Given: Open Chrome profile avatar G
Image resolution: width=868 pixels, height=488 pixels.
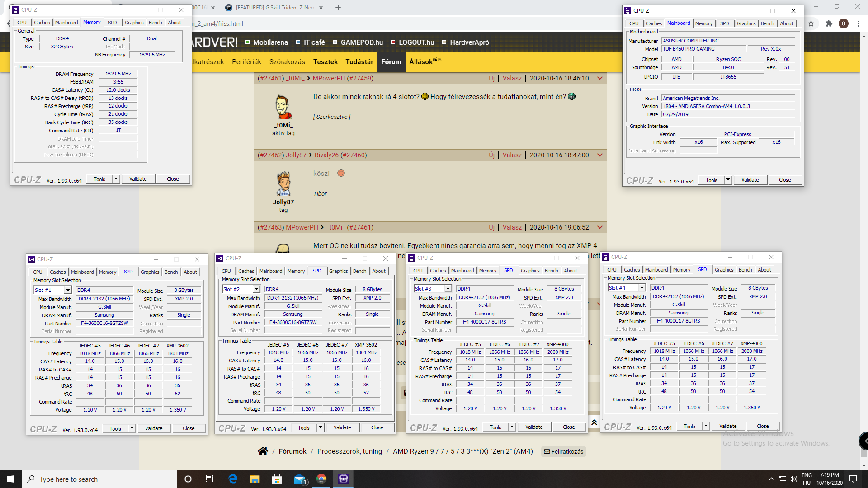Looking at the screenshot, I should point(844,23).
